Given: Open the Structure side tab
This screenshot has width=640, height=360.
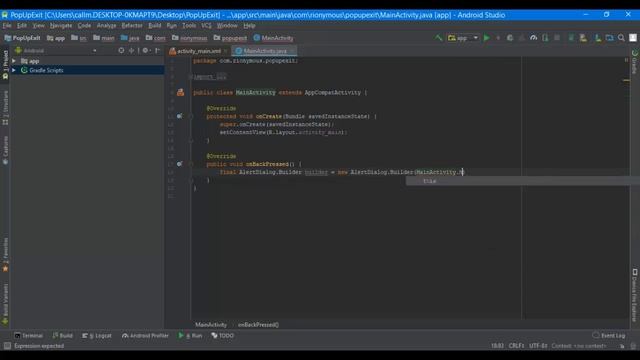Looking at the screenshot, I should pyautogui.click(x=5, y=108).
